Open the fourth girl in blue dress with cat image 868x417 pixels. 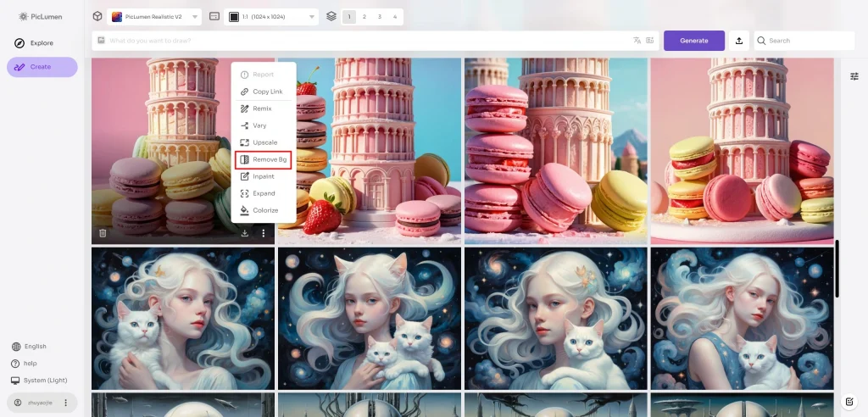743,319
